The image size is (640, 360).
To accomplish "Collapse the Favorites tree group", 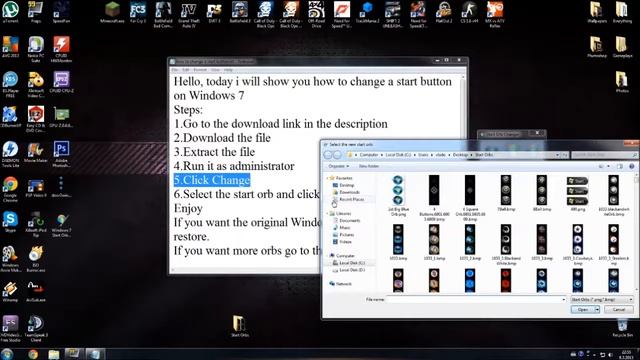I will tap(327, 178).
